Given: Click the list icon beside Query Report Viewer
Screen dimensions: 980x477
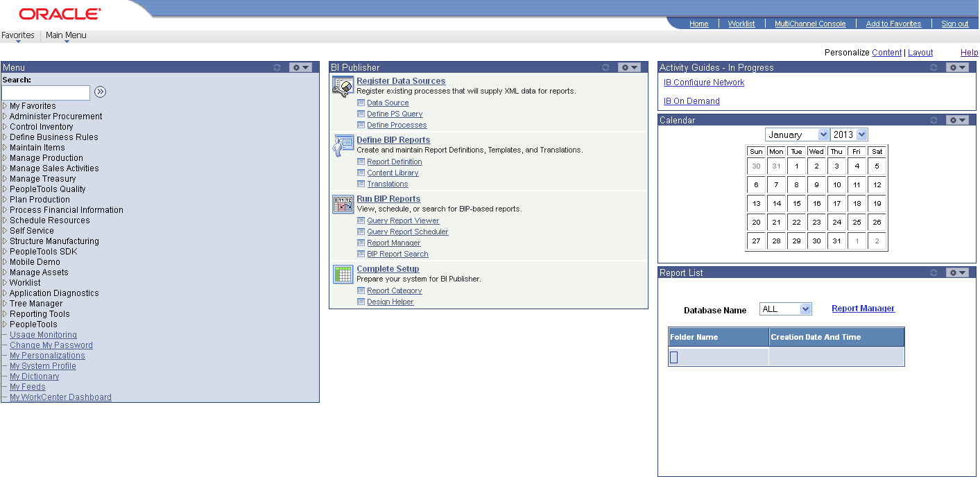Looking at the screenshot, I should click(x=361, y=220).
